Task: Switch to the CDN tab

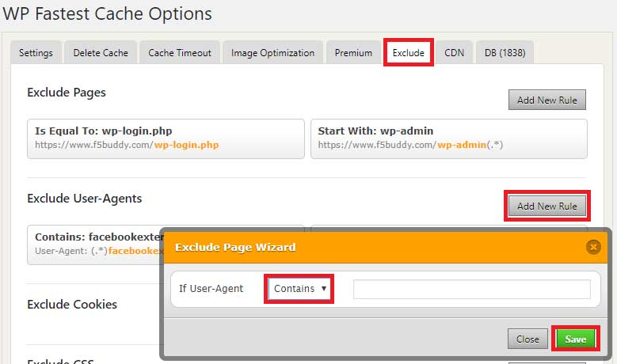Action: pos(454,53)
